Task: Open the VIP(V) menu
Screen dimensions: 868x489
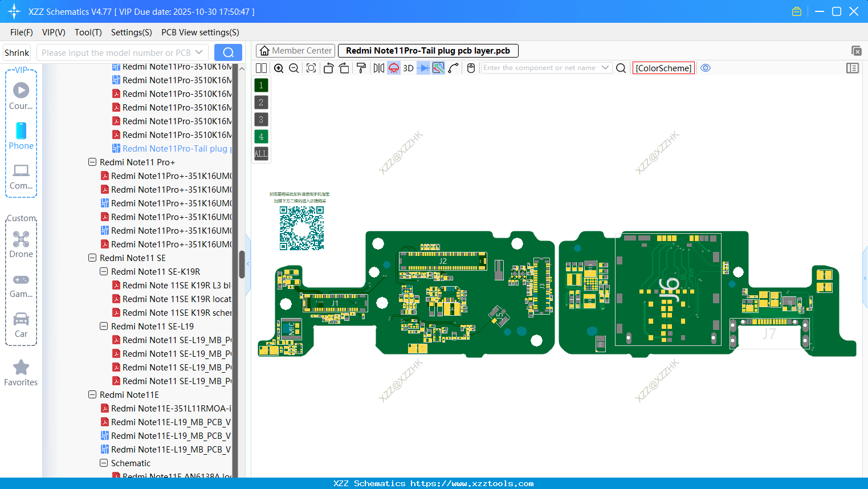Action: point(54,32)
